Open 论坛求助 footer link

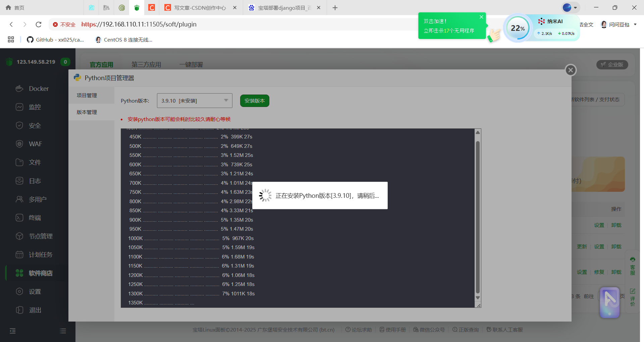359,330
